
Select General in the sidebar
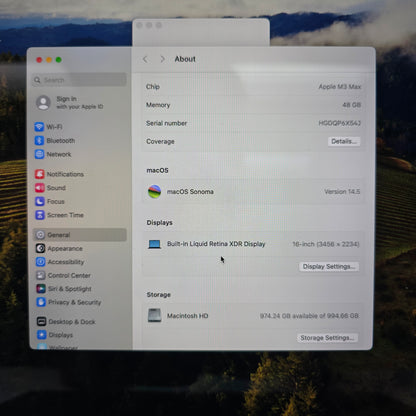(80, 235)
